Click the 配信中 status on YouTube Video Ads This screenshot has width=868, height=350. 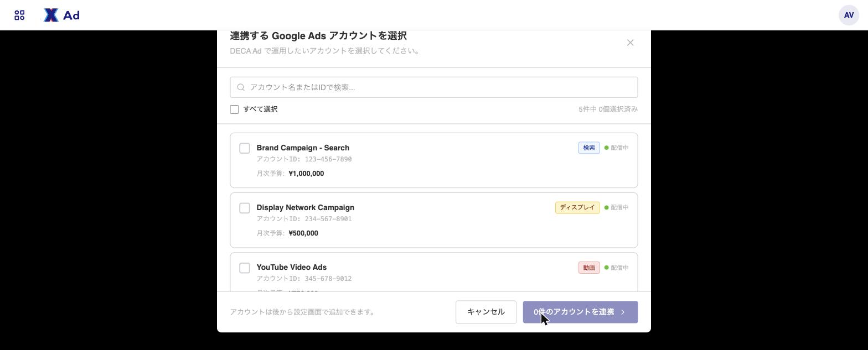tap(617, 268)
